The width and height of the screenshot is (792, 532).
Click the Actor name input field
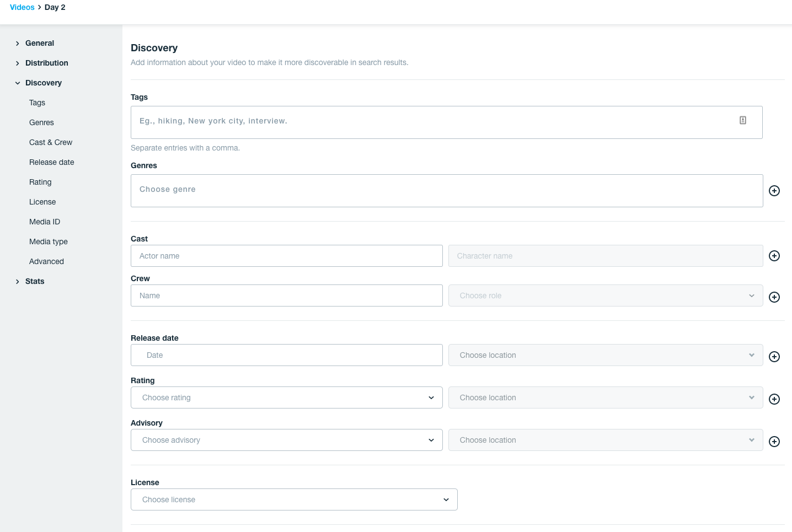point(286,256)
